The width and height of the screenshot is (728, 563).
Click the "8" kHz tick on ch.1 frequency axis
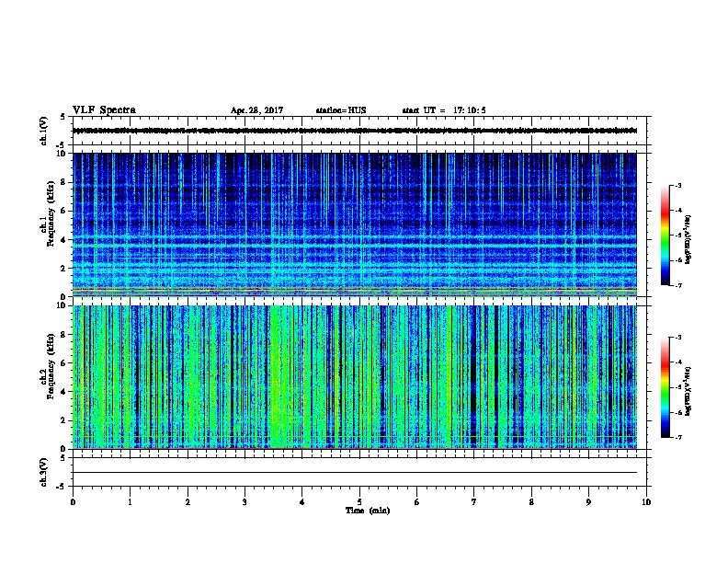pyautogui.click(x=63, y=182)
